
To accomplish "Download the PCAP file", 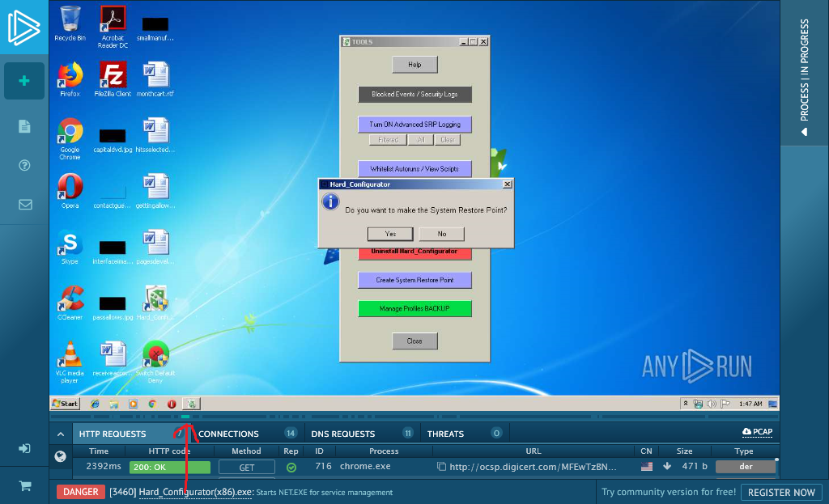I will click(x=757, y=432).
